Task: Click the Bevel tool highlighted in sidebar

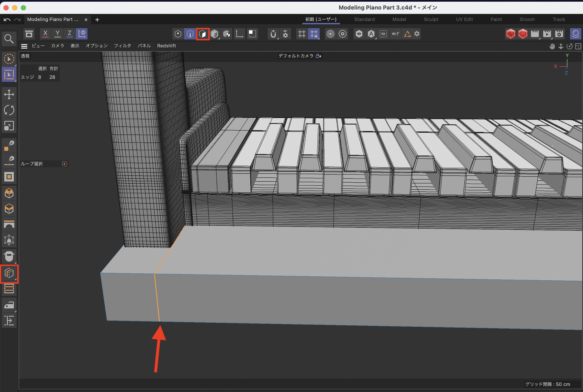Action: pos(9,273)
